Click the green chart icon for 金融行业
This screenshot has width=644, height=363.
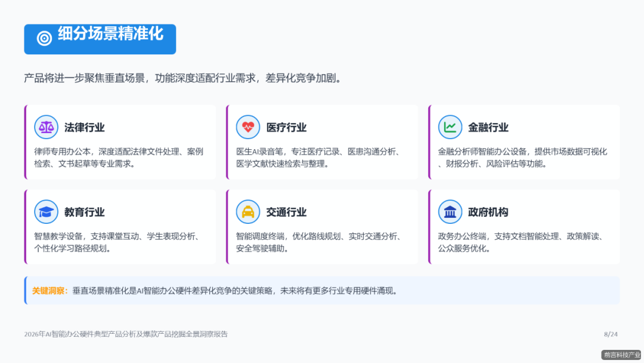click(x=450, y=127)
